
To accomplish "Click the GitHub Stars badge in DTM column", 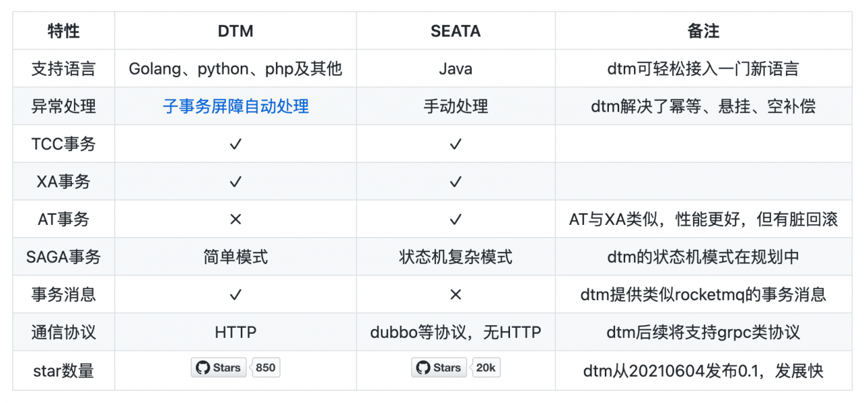I will [218, 368].
